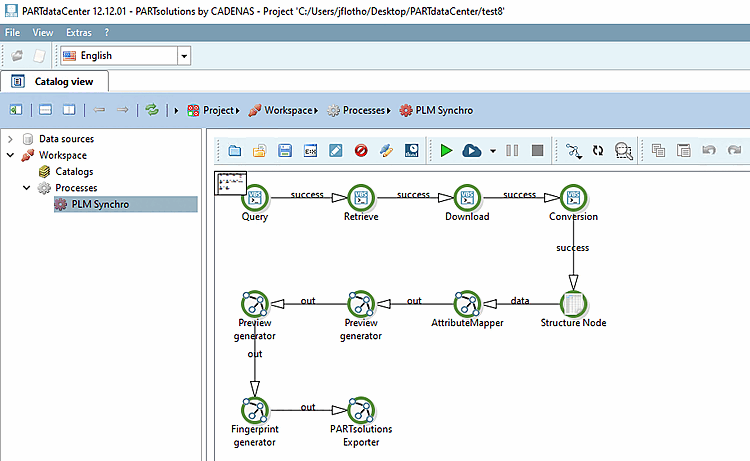Viewport: 750px width, 461px height.
Task: Switch to horizontal split layout icon
Action: tap(45, 110)
